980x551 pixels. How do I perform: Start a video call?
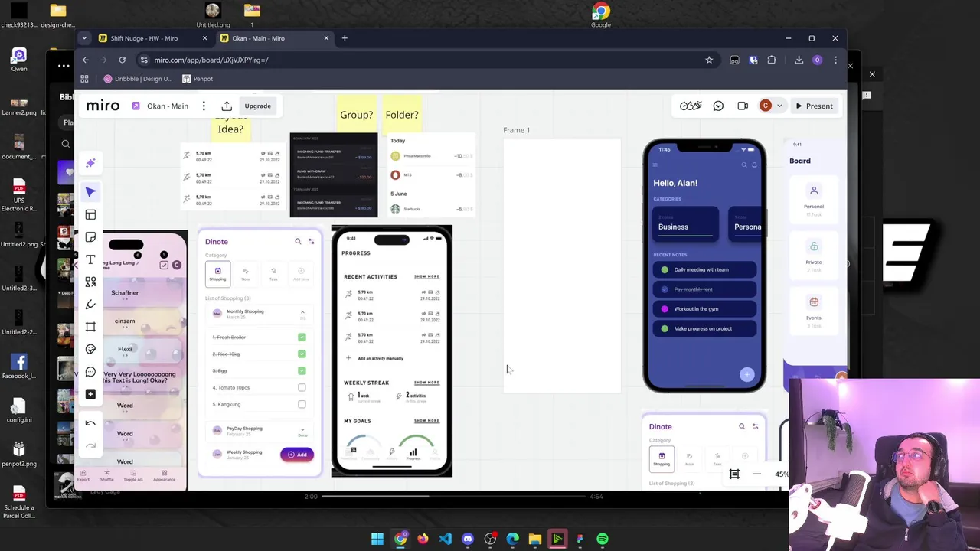point(743,106)
